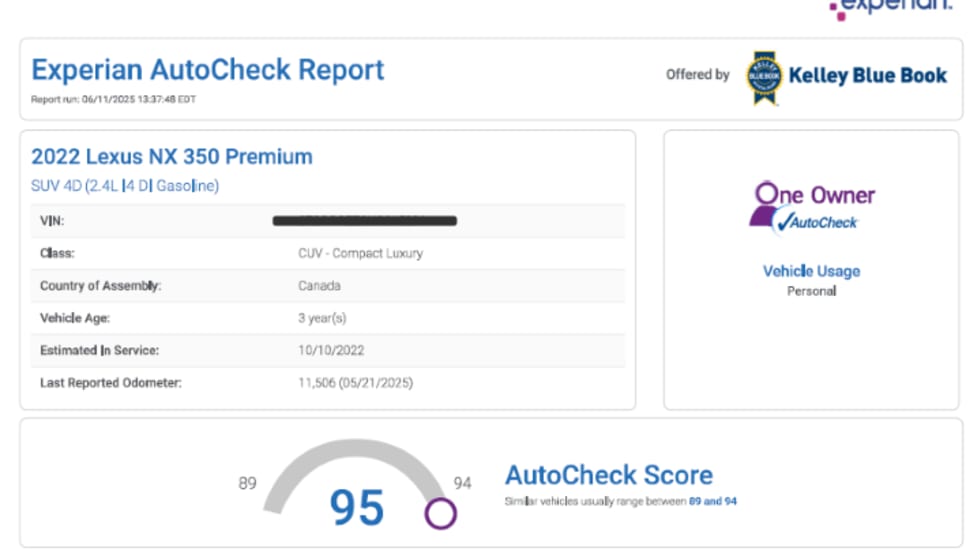
Task: Select the redacted VIN value bar
Action: point(364,221)
